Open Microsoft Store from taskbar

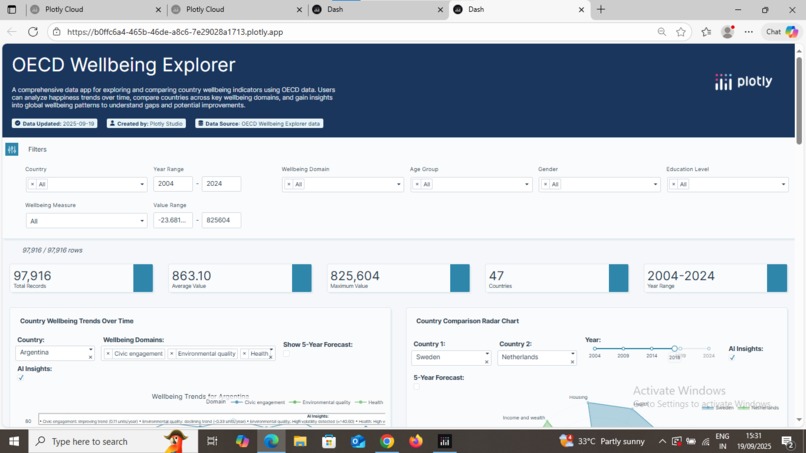tap(329, 441)
